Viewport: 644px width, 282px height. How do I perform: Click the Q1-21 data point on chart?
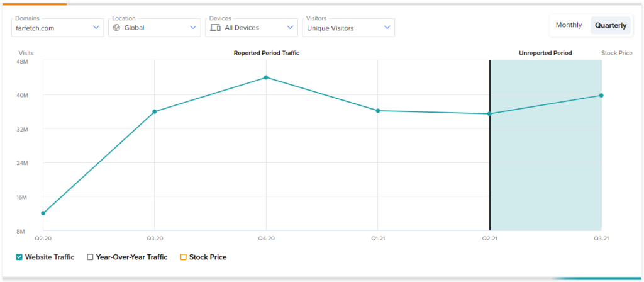tap(378, 111)
